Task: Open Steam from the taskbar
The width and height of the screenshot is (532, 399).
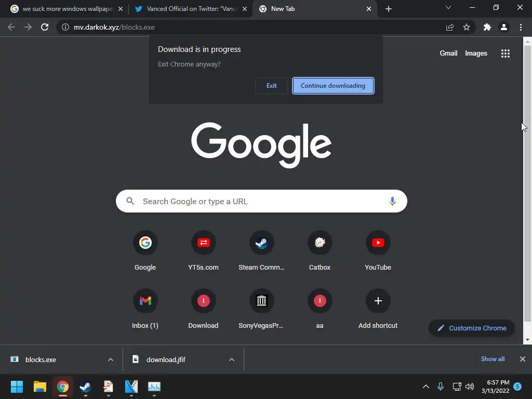Action: (x=85, y=387)
